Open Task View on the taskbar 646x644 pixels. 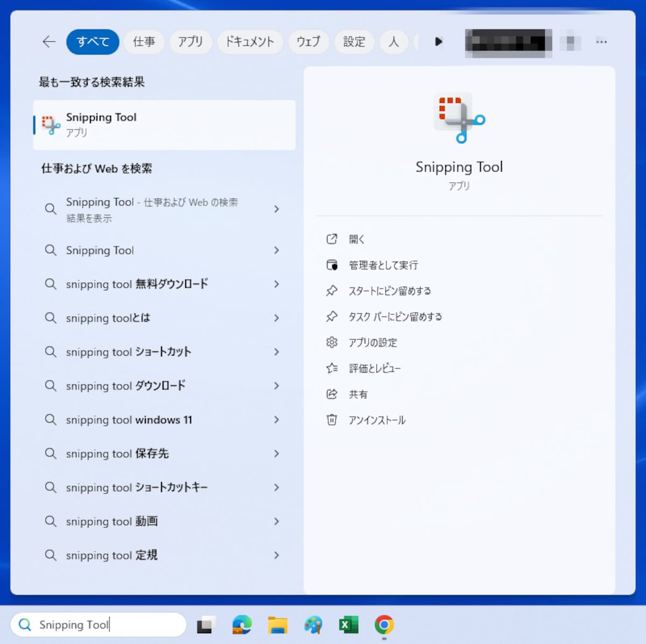coord(206,625)
